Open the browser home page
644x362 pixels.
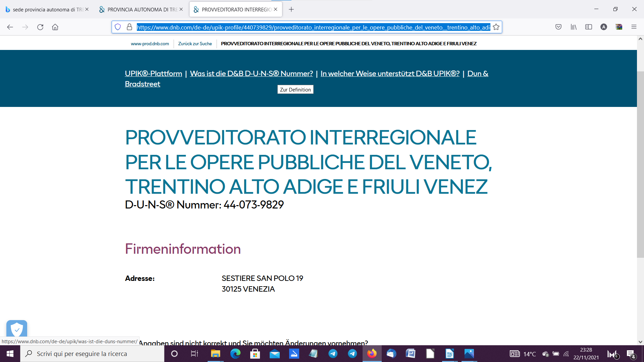tap(55, 27)
